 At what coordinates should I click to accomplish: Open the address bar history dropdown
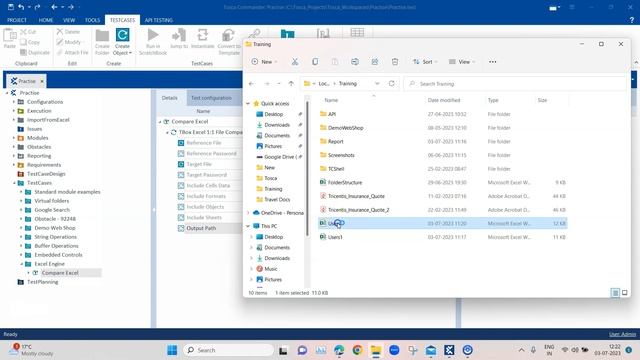[377, 83]
